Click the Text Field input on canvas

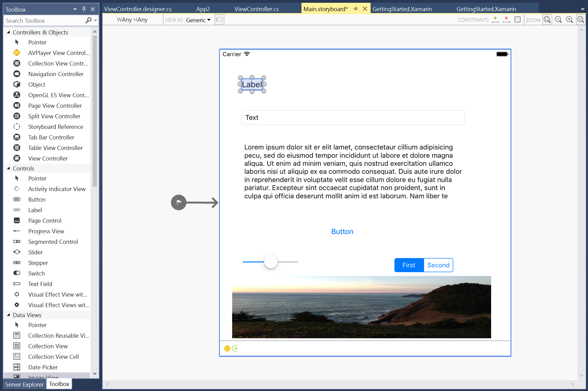tap(353, 117)
